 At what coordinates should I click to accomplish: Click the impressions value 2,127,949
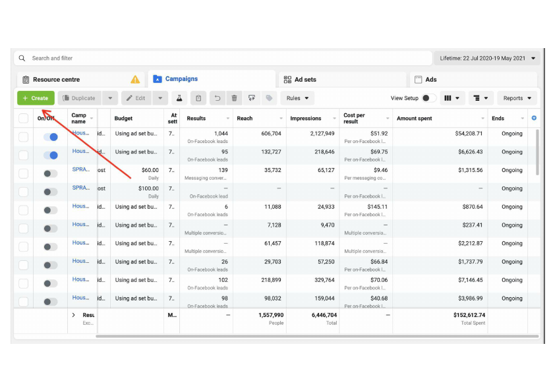[x=322, y=133]
